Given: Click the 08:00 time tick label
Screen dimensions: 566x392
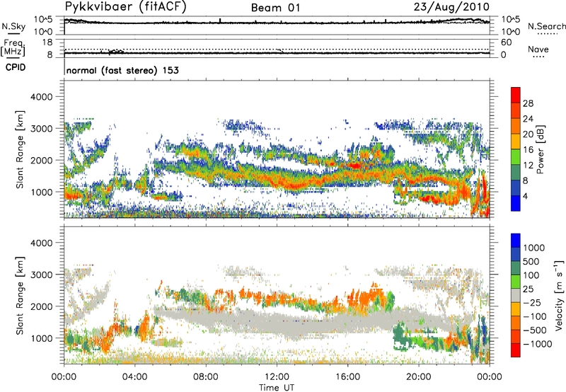Looking at the screenshot, I should [x=206, y=377].
